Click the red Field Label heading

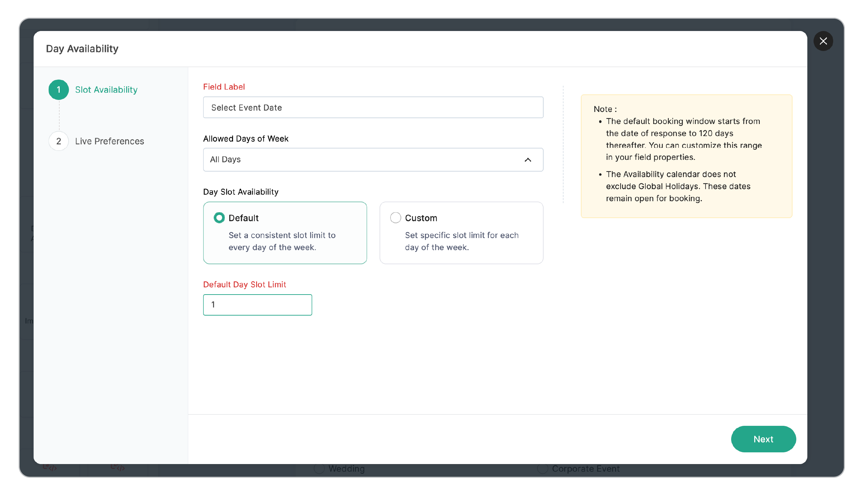[x=224, y=87]
